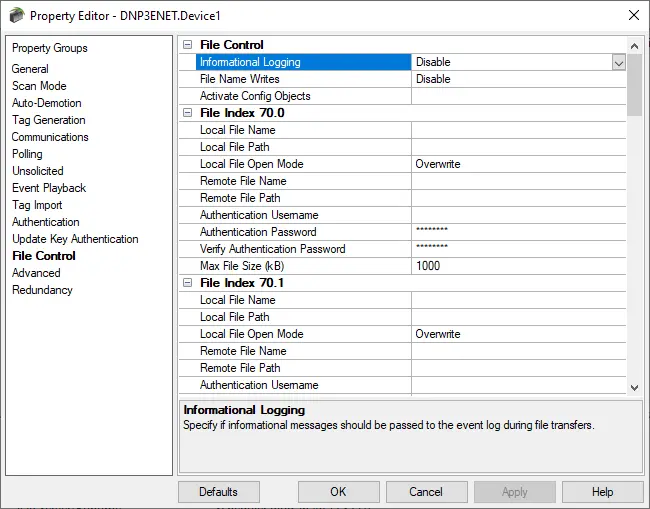
Task: Open the Auto-Demotion property group
Action: 46,103
